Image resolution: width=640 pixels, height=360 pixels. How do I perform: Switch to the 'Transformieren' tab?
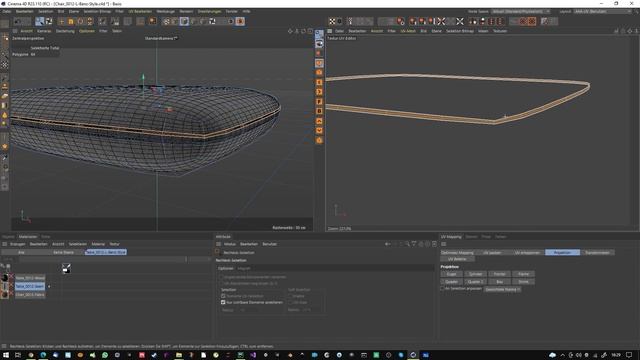597,253
